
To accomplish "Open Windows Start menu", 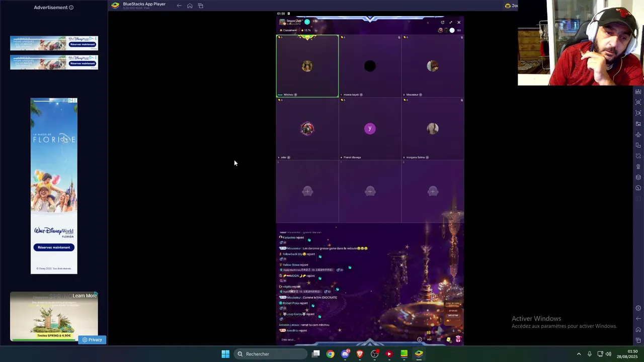I will point(225,354).
